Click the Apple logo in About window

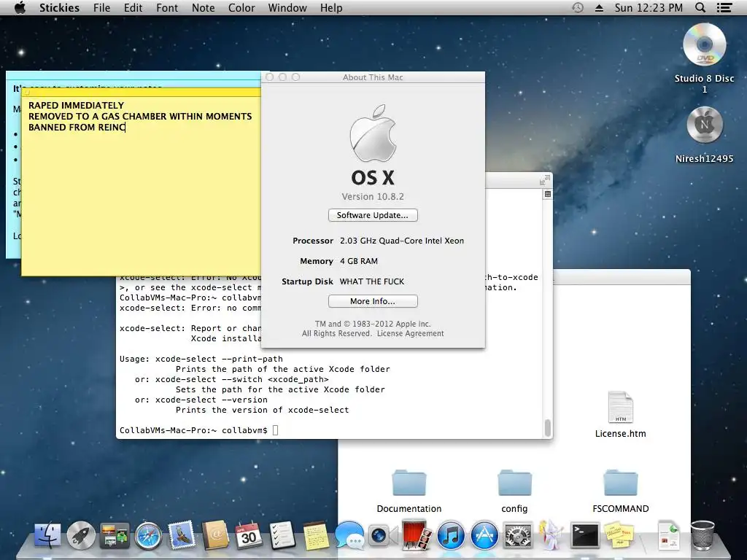[373, 133]
